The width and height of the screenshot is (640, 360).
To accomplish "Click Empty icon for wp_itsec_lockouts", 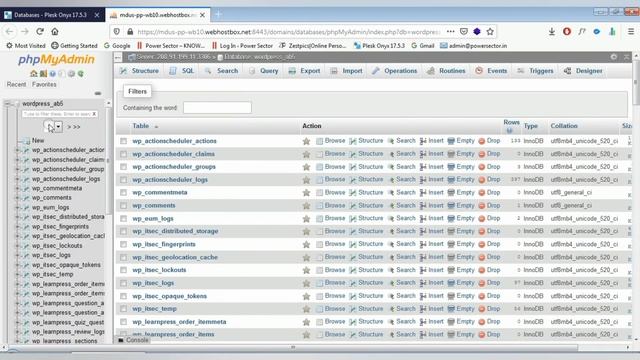I will tap(451, 270).
